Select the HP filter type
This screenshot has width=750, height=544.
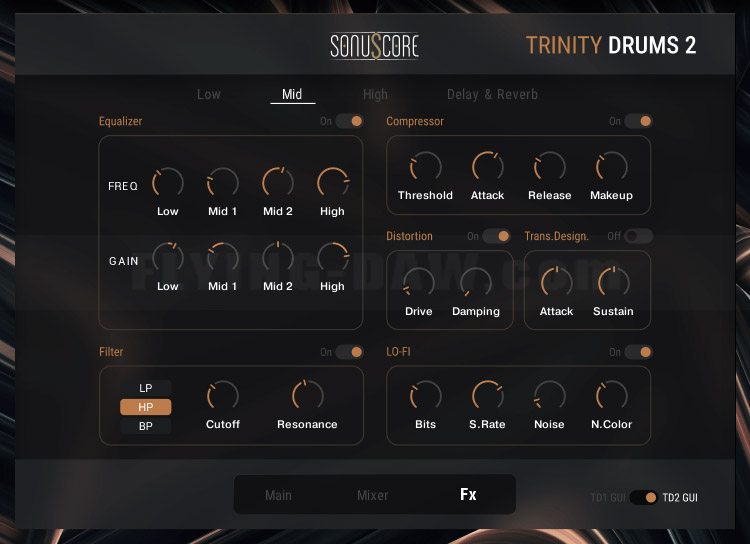(145, 407)
